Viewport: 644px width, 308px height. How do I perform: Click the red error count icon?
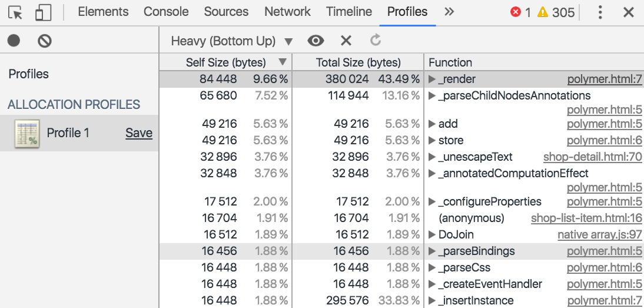pos(516,12)
